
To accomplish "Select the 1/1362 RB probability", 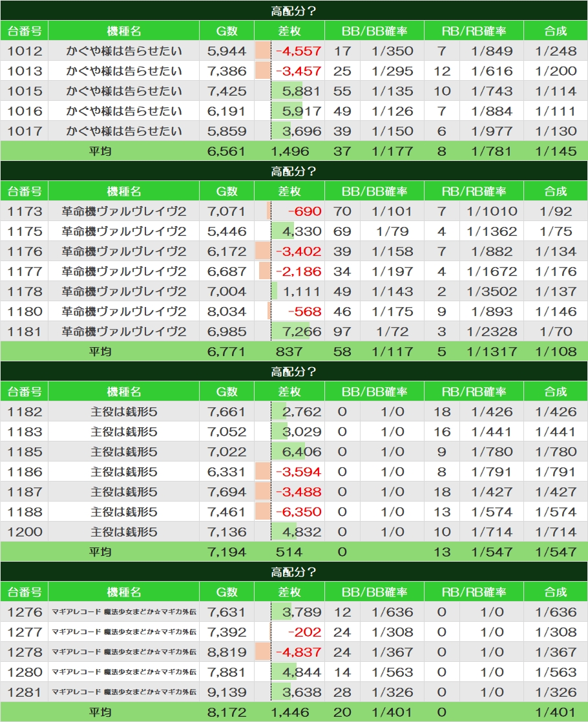I will (492, 231).
